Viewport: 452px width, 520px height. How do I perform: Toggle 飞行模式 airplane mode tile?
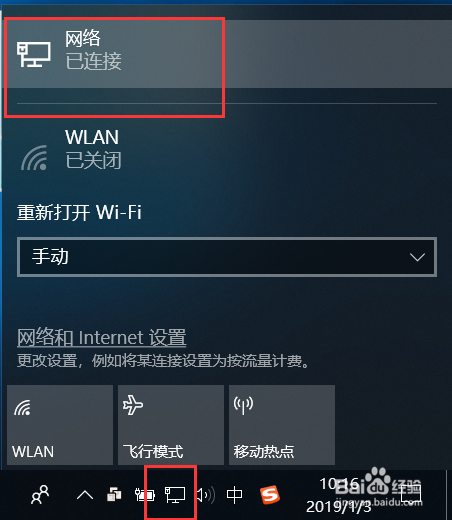(x=171, y=425)
